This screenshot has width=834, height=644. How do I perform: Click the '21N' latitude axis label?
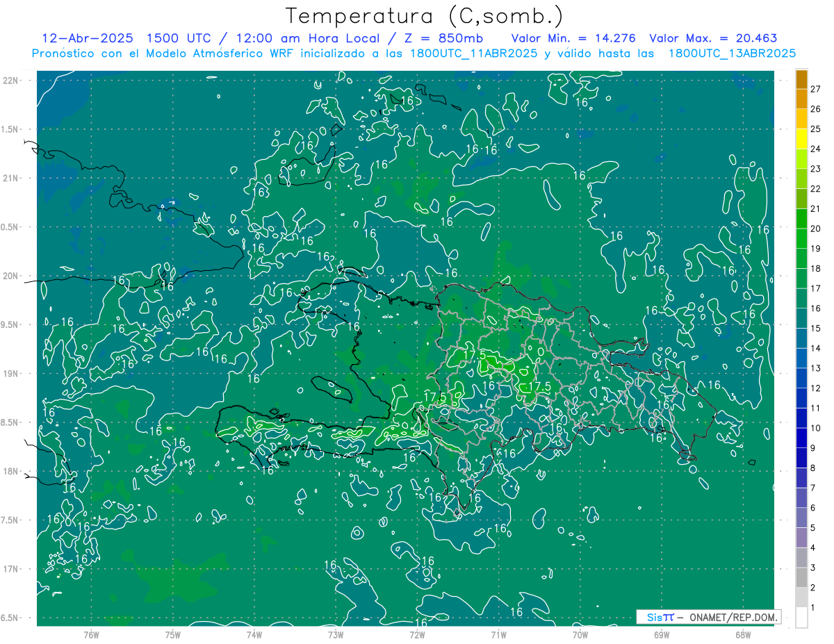12,178
